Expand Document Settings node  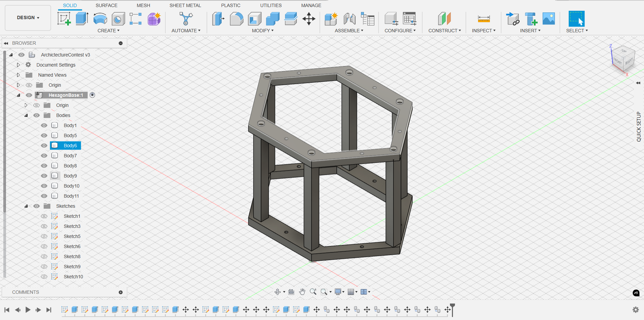pos(18,65)
